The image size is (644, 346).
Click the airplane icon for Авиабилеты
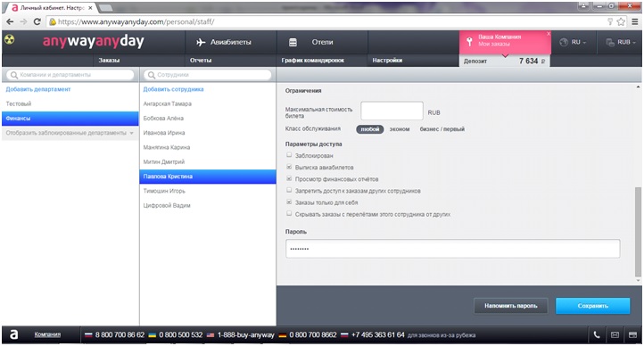coord(201,42)
